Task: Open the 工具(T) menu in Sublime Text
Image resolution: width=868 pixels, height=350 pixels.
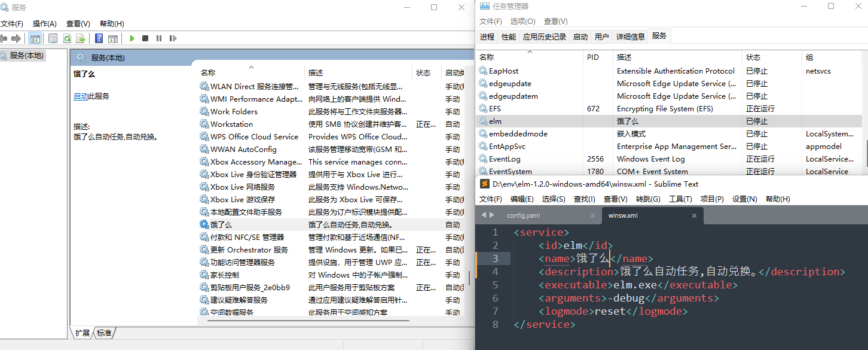Action: click(x=680, y=199)
